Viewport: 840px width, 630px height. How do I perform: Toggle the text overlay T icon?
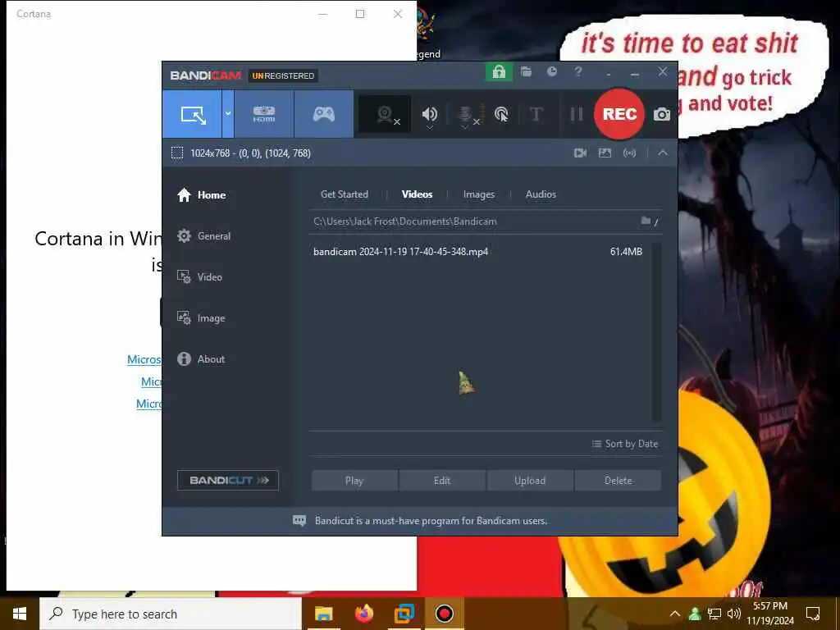pyautogui.click(x=536, y=114)
